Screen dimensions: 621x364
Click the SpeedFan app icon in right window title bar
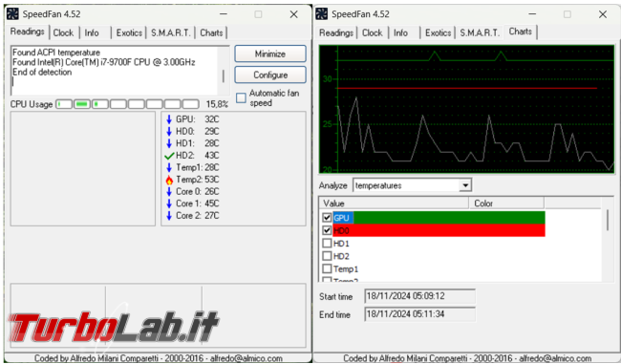pyautogui.click(x=322, y=14)
